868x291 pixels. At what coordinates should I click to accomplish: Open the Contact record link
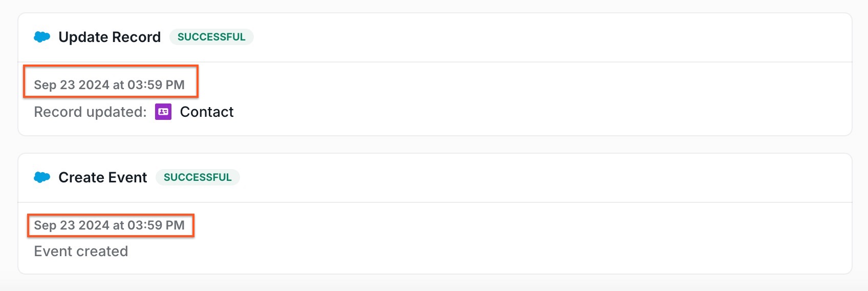point(207,112)
